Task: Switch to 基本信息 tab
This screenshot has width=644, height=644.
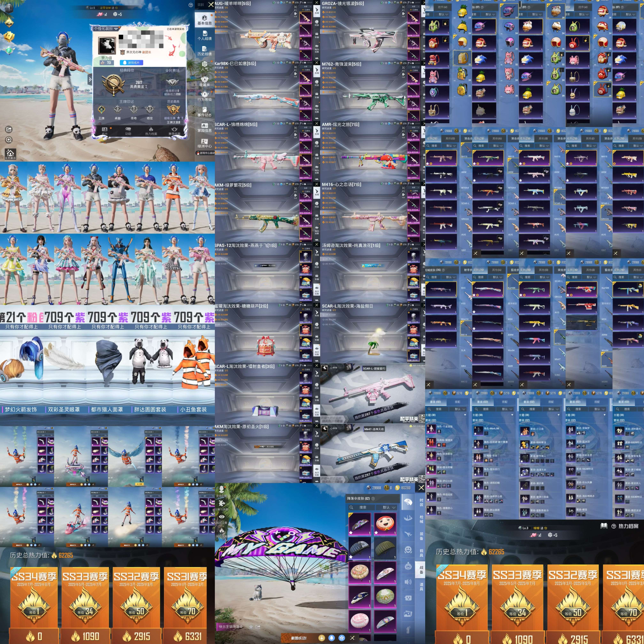Action: (205, 20)
